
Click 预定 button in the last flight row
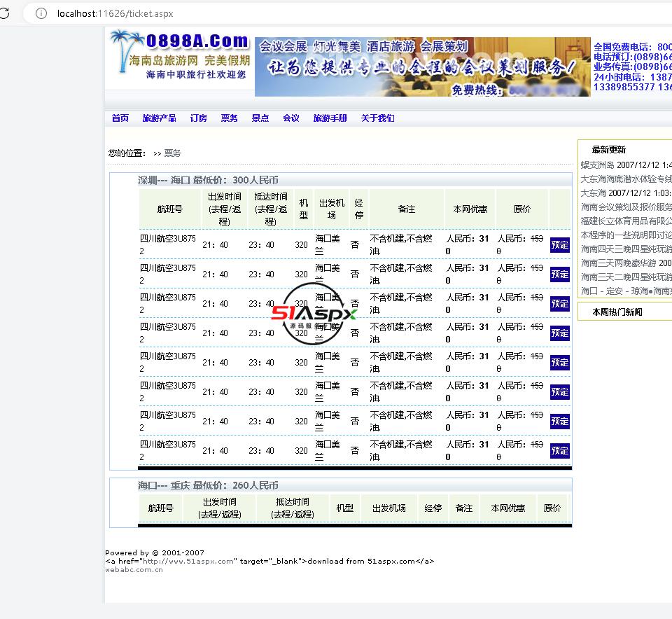point(559,451)
